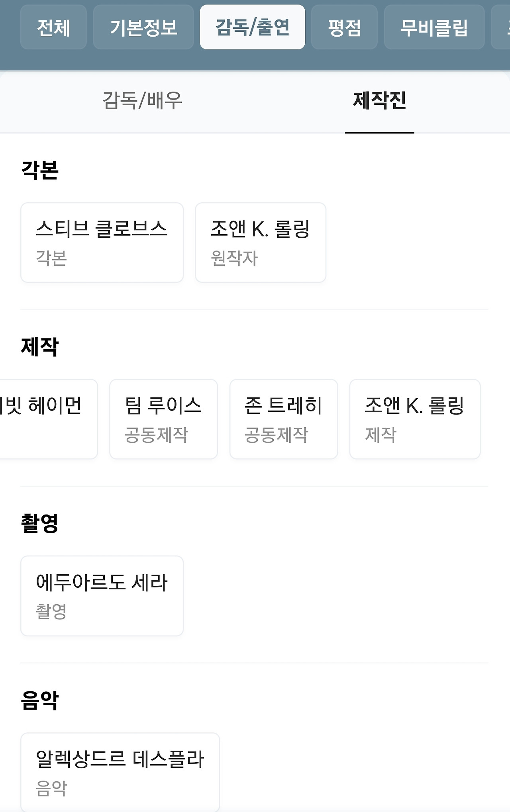Go to the 무비클립 tab
The image size is (510, 812).
coord(434,27)
